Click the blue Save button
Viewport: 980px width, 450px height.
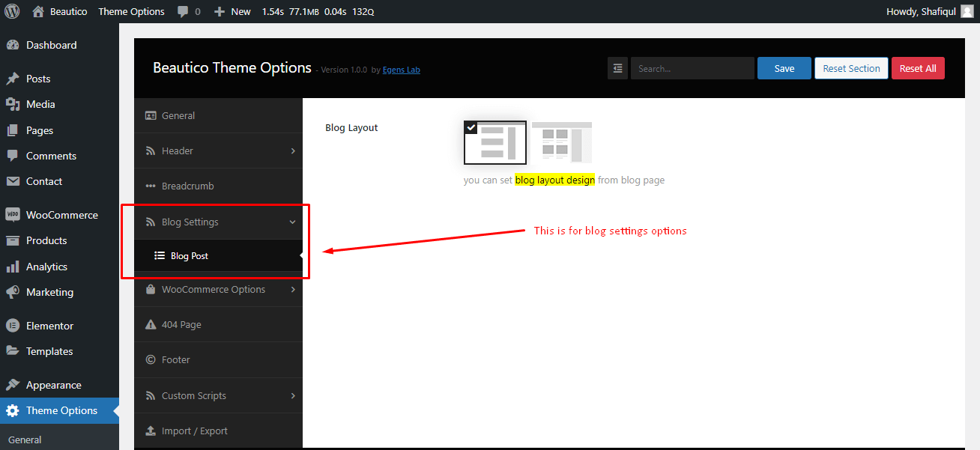pos(784,68)
